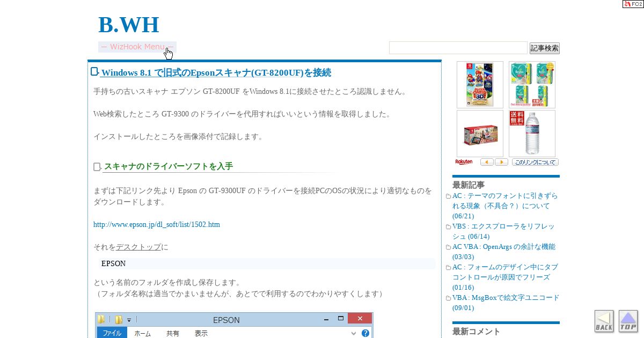Open quick access toolbar dropdown in EPSON window
Viewport: 644px width, 338px height.
(129, 320)
